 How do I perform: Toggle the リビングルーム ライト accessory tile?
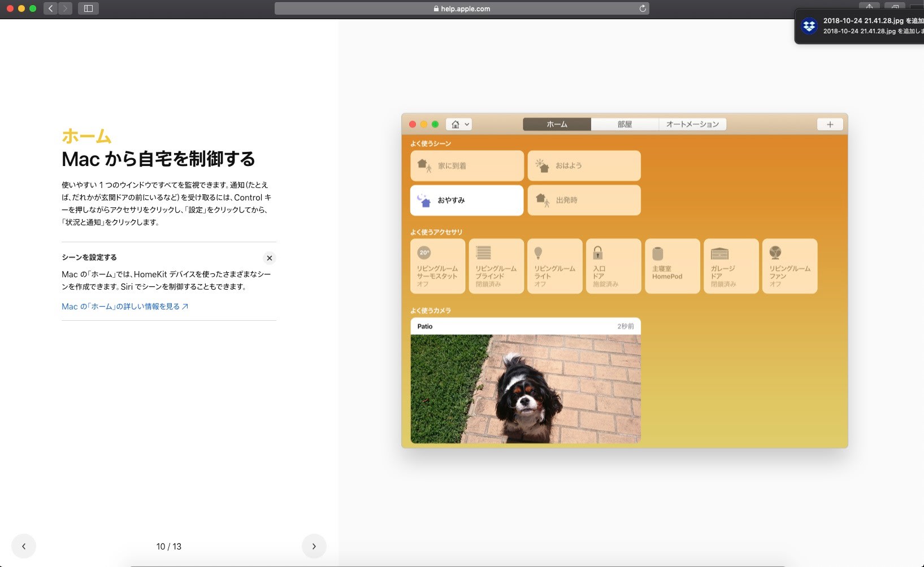coord(554,266)
